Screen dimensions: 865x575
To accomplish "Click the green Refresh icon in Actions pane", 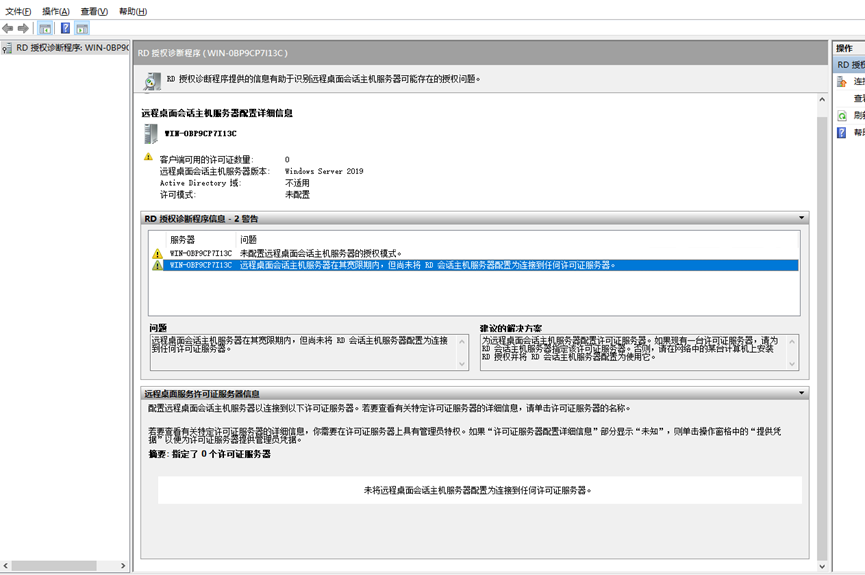I will tap(842, 116).
